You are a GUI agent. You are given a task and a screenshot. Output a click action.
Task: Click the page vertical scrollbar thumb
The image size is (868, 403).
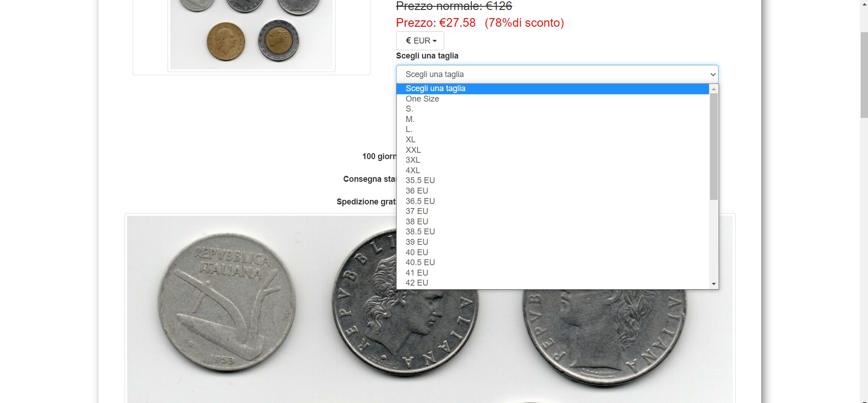[864, 75]
